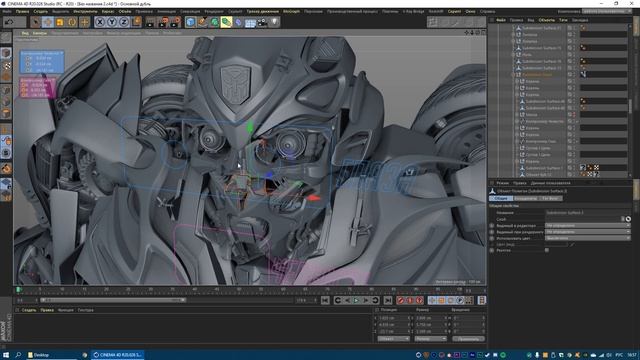
Task: Switch to Texture mode checkered icon
Action: [6, 65]
